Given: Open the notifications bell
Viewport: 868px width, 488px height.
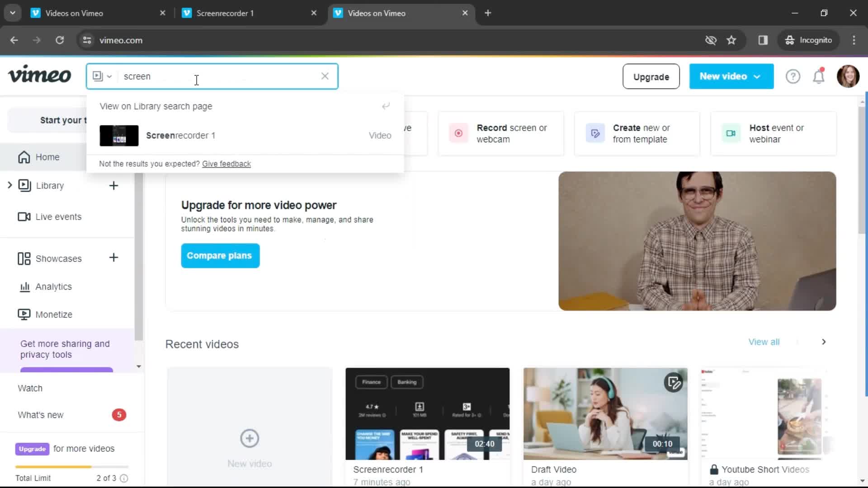Looking at the screenshot, I should point(819,76).
